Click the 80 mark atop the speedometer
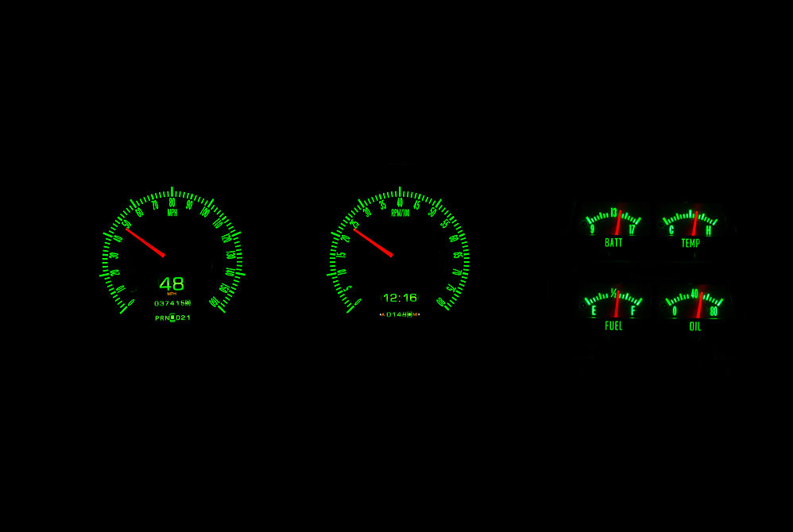 pyautogui.click(x=172, y=202)
